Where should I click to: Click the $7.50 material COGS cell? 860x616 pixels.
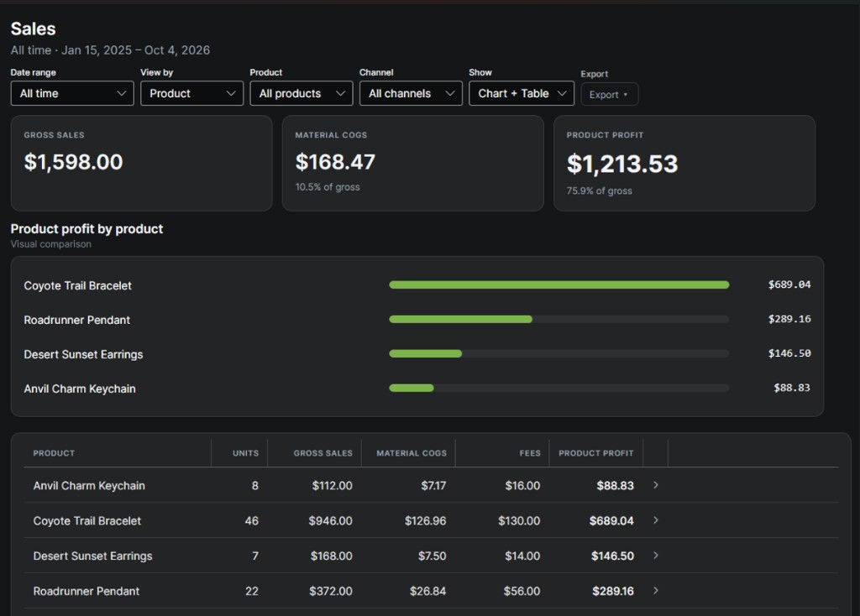point(433,556)
